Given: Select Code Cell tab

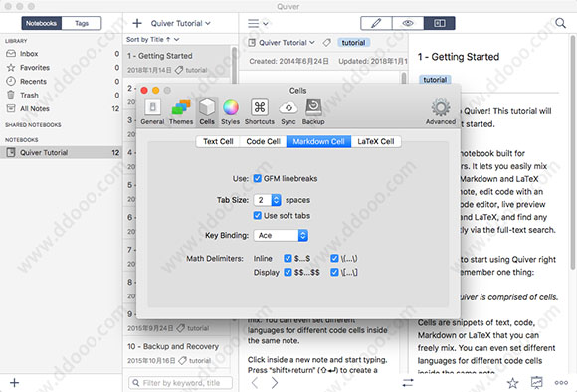Looking at the screenshot, I should pos(263,141).
